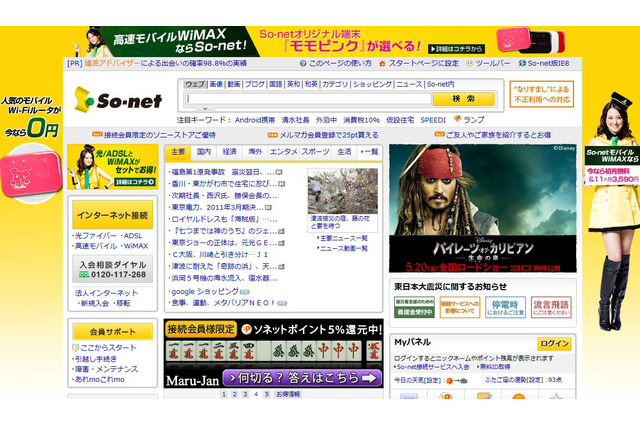Click the Myパネル ログイン button

tap(554, 344)
